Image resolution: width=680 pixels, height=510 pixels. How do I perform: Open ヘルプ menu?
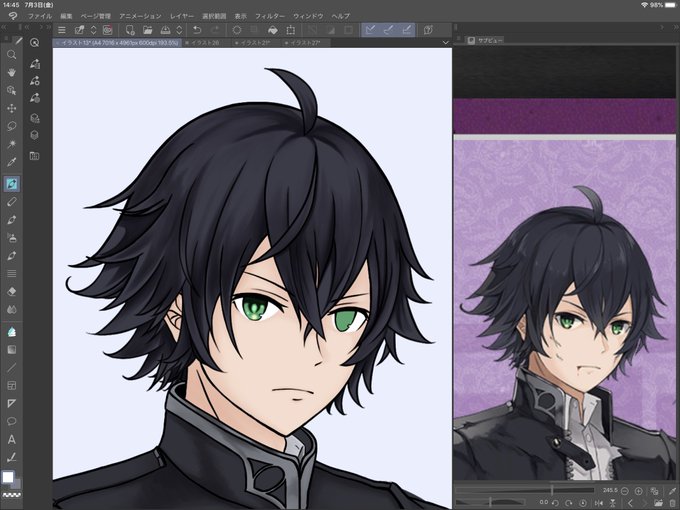tap(340, 16)
